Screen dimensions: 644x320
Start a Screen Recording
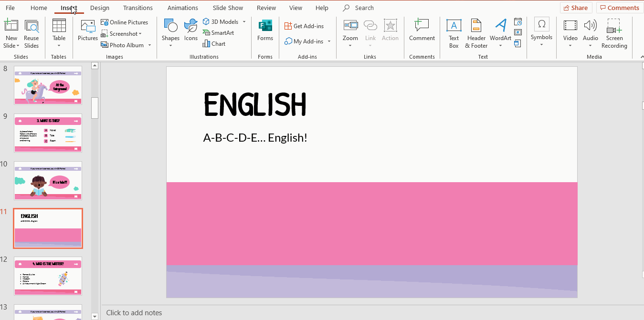point(614,33)
